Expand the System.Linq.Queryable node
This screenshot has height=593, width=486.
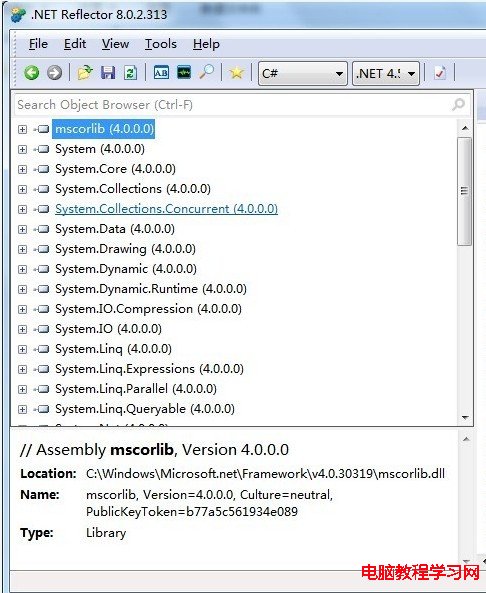(x=23, y=409)
